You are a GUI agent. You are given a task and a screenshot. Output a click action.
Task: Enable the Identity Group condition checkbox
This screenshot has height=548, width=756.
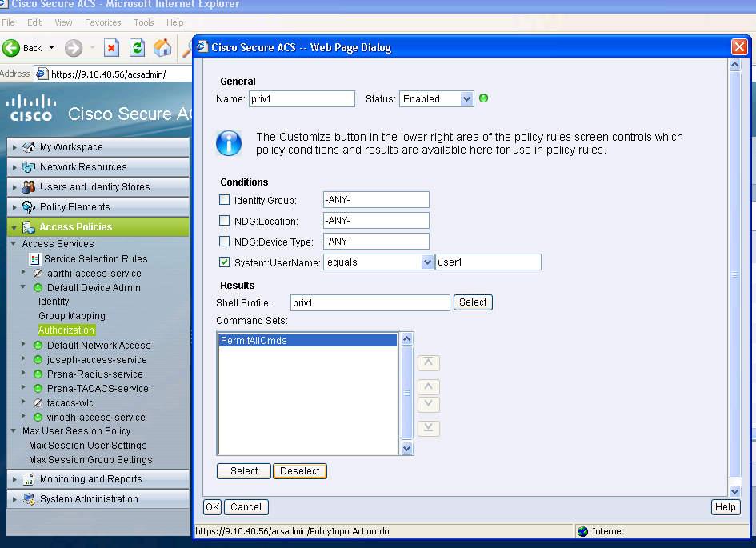coord(224,199)
